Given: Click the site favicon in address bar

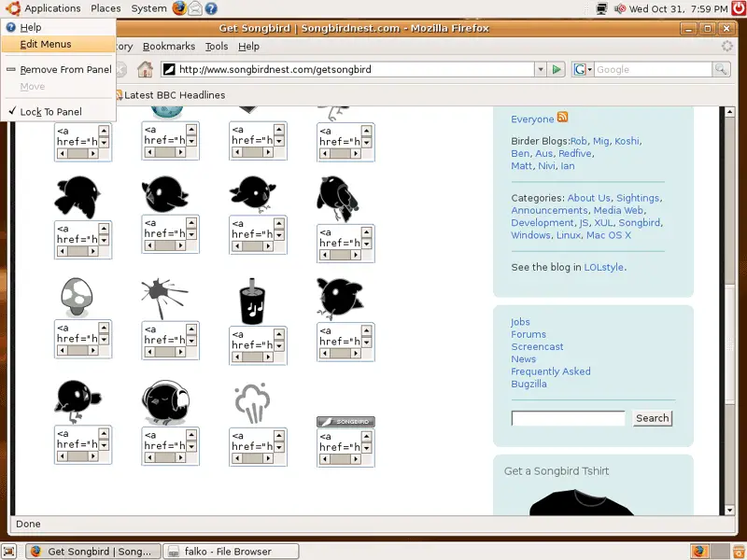Looking at the screenshot, I should (169, 69).
